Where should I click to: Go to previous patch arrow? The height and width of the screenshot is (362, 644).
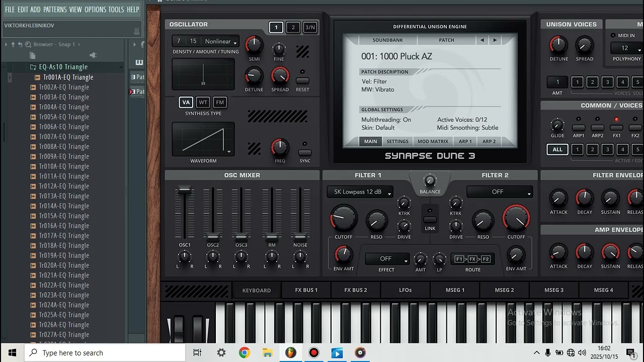click(x=482, y=40)
